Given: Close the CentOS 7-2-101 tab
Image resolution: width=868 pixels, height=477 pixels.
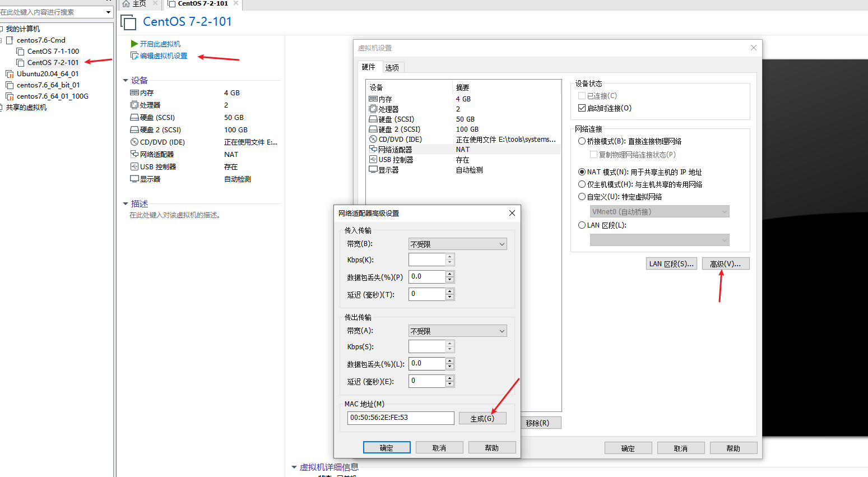Looking at the screenshot, I should [x=236, y=3].
